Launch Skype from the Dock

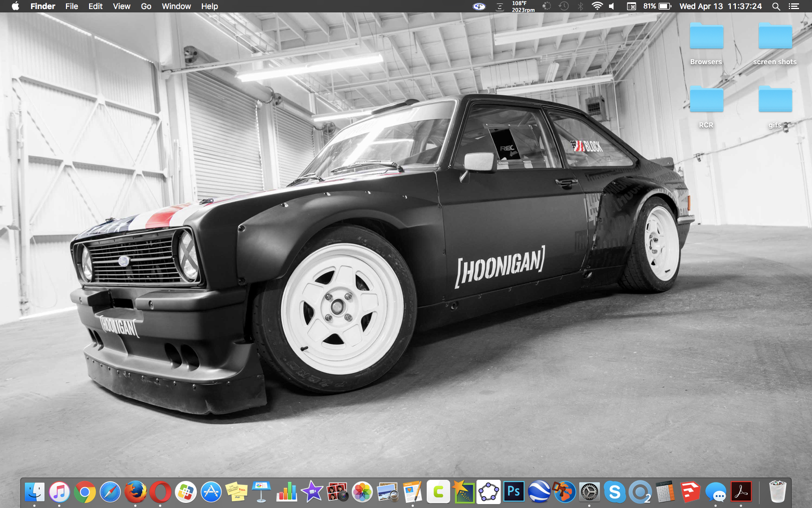coord(615,492)
